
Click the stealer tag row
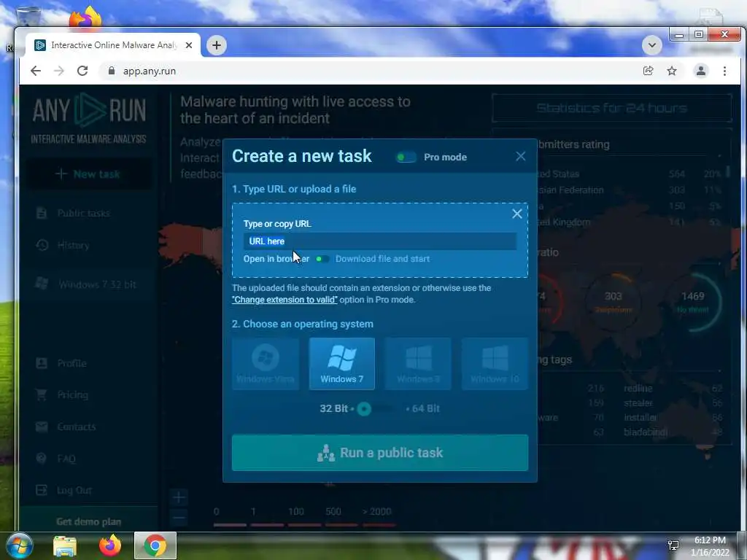click(x=673, y=403)
